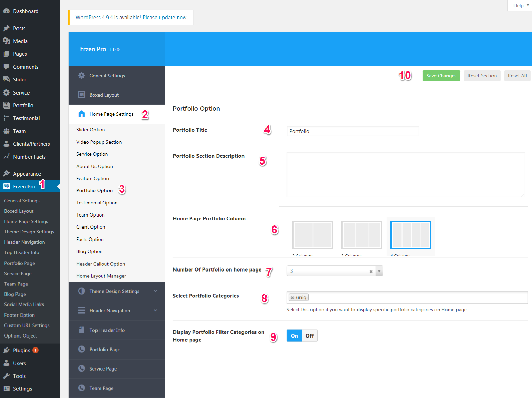Screen dimensions: 532x398
Task: Click the Plugins plug icon
Action: tap(7, 350)
